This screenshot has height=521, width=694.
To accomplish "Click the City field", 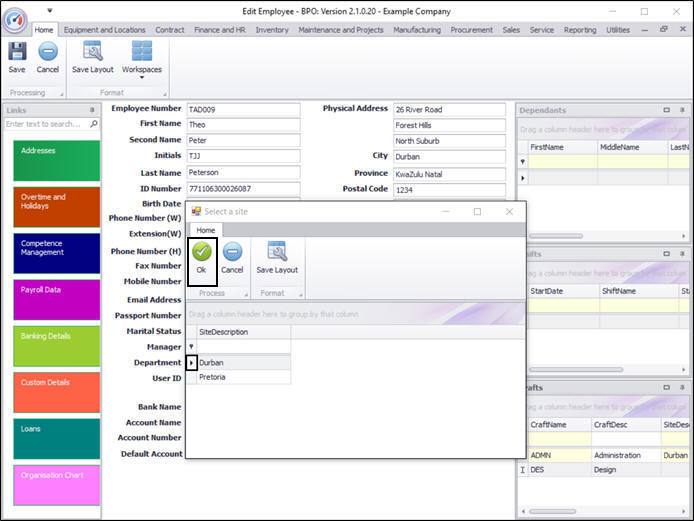I will tap(449, 157).
